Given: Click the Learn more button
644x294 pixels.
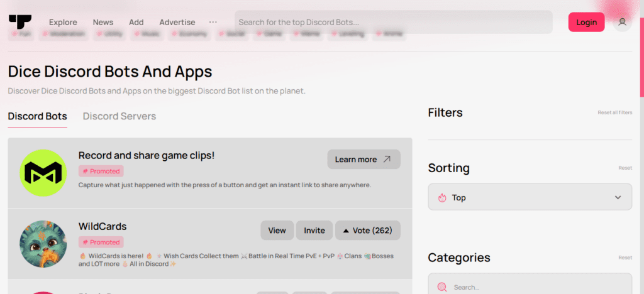Looking at the screenshot, I should click(x=364, y=160).
